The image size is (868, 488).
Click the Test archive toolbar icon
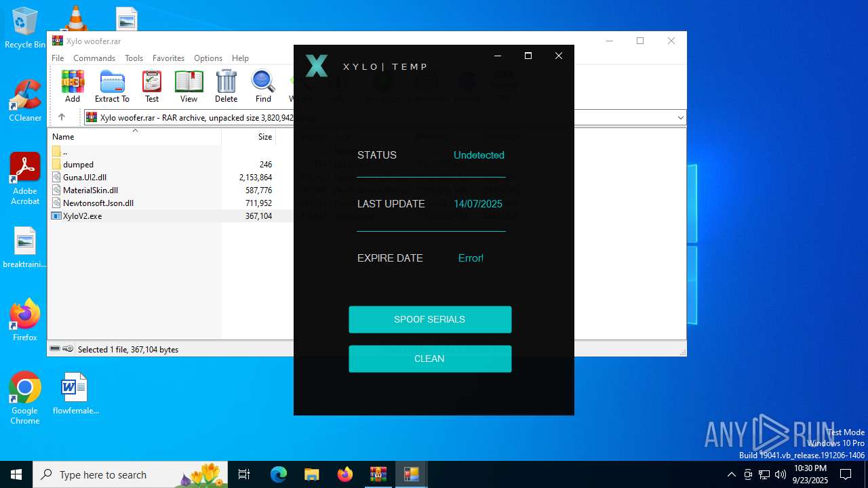click(152, 87)
